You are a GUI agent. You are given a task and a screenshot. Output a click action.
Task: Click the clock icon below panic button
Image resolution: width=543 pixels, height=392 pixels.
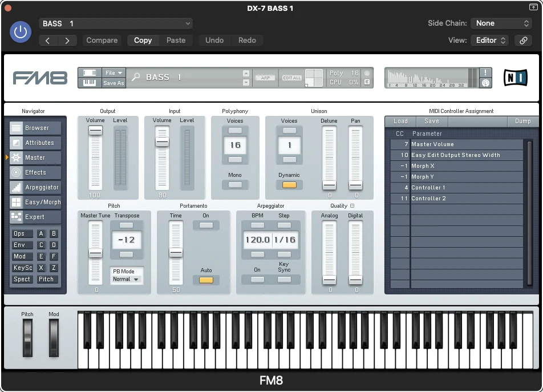(485, 83)
